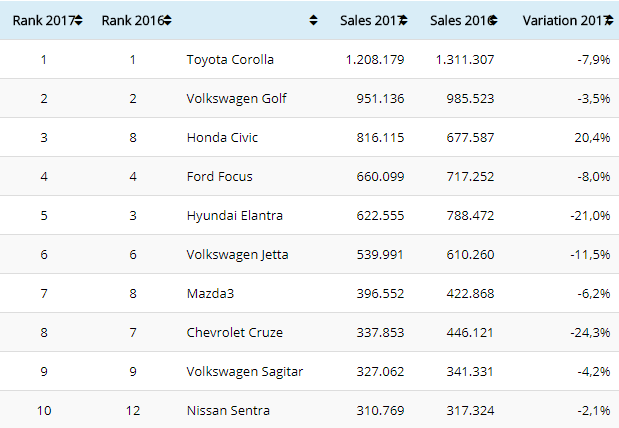Sort by the unlabeled model name column
The height and width of the screenshot is (428, 619).
(314, 20)
